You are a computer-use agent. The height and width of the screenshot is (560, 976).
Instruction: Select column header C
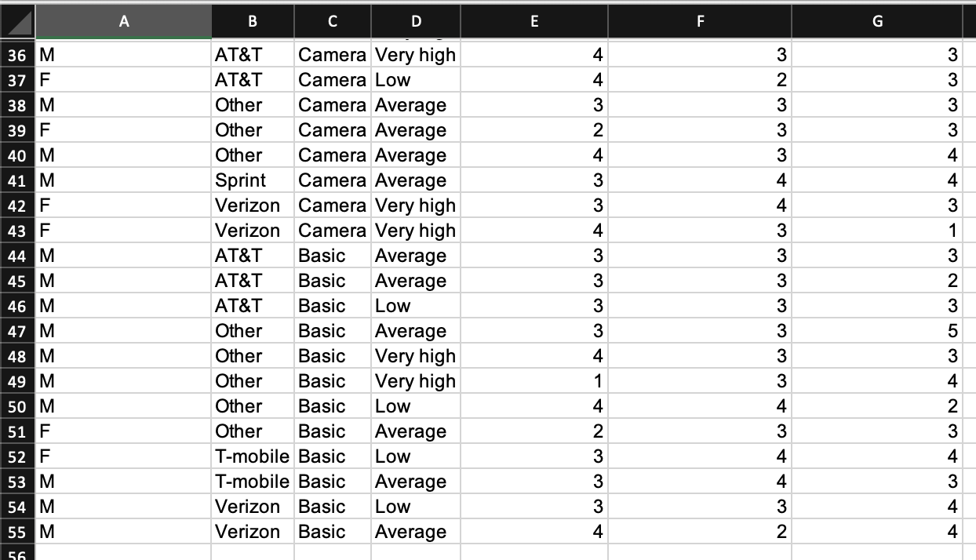[x=332, y=21]
